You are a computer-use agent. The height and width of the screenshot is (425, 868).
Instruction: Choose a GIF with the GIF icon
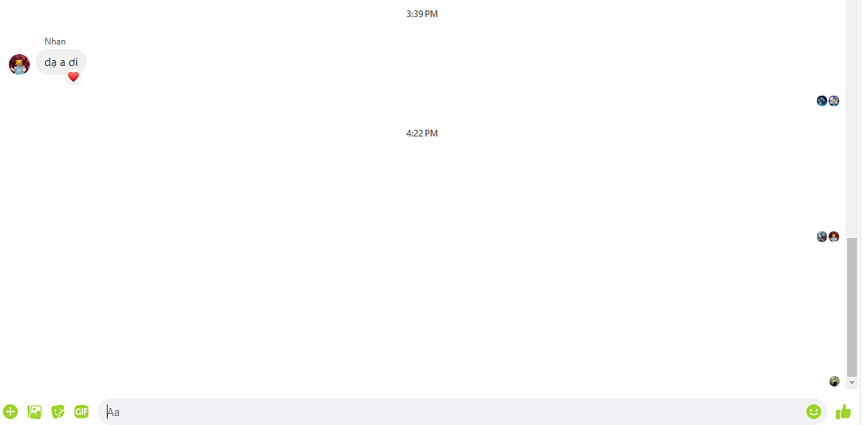pyautogui.click(x=82, y=412)
